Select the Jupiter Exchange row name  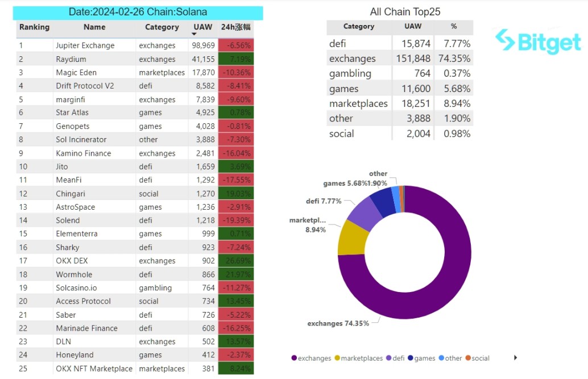click(85, 45)
